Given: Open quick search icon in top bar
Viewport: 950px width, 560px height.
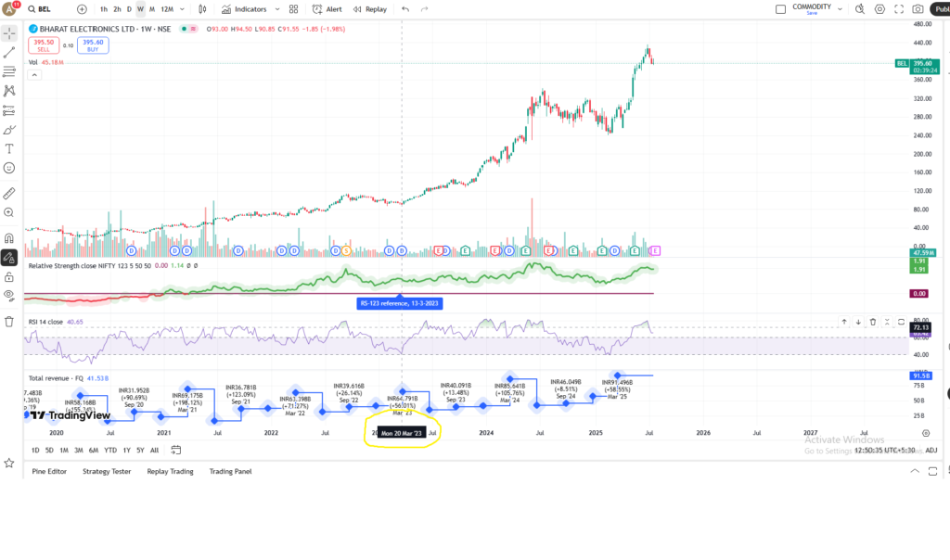Looking at the screenshot, I should (x=860, y=9).
